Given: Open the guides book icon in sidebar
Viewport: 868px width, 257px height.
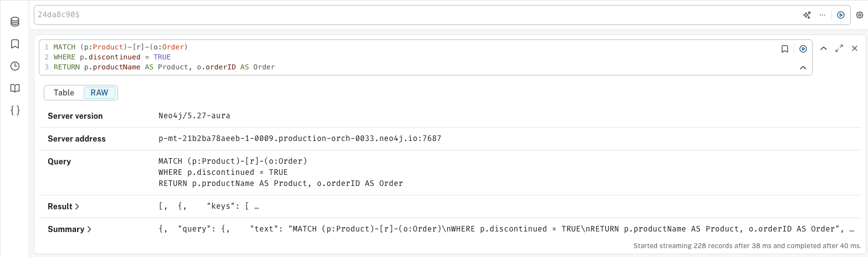Looking at the screenshot, I should 15,88.
